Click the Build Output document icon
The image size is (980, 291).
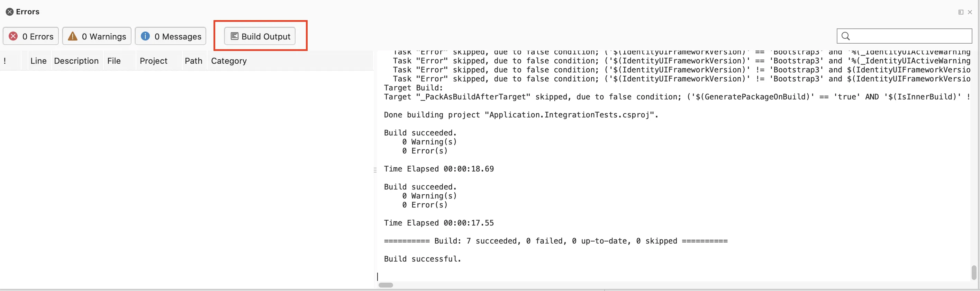(234, 36)
